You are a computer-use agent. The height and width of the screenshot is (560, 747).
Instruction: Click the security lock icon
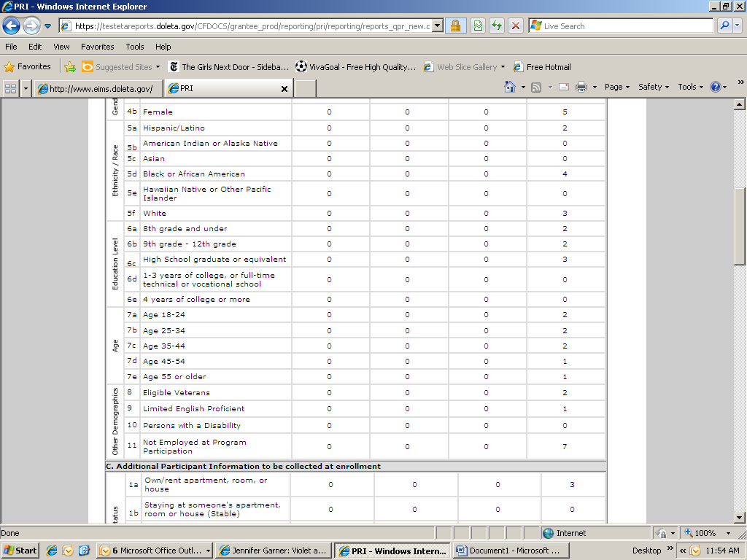455,26
